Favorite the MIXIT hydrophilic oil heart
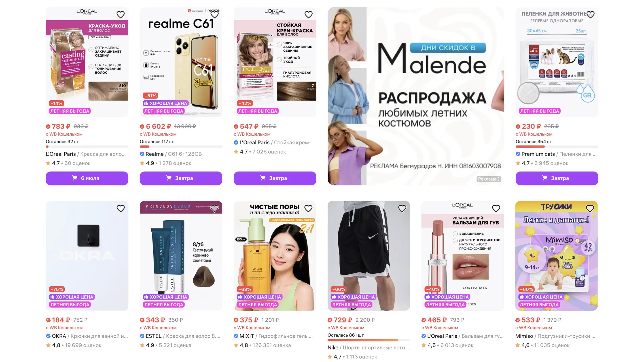Image resolution: width=644 pixels, height=362 pixels. [308, 208]
